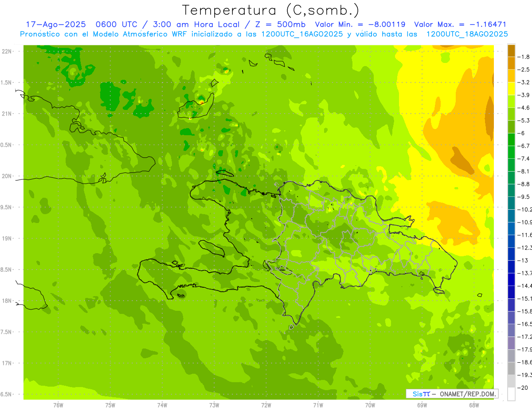Click the "-13" colorbar label

point(523,260)
